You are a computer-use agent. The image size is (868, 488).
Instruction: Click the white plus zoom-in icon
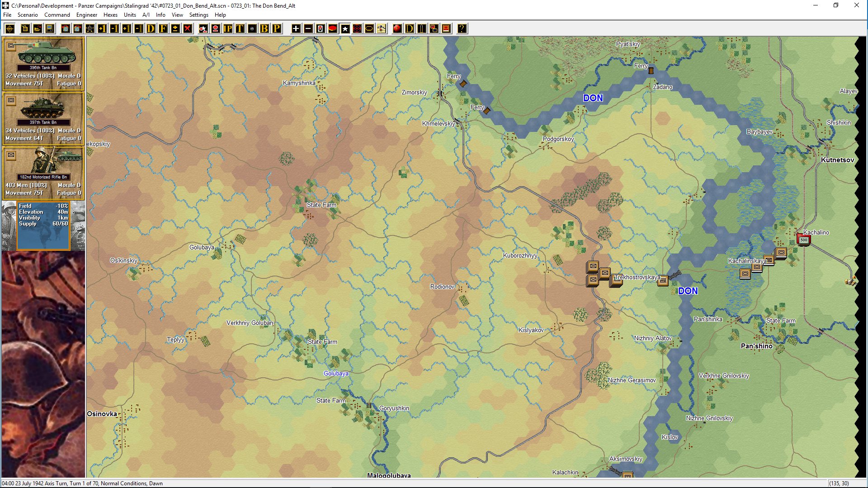click(296, 29)
